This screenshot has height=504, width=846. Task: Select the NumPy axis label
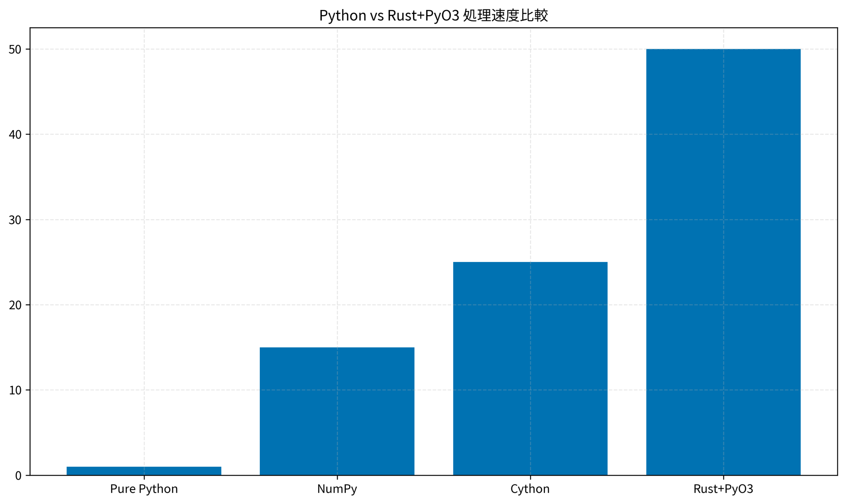coord(338,489)
